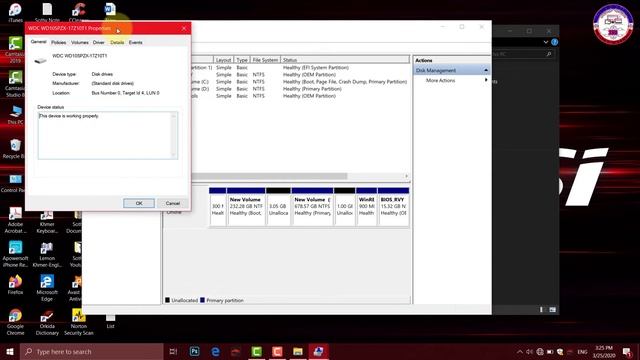Sort volumes by the Type column header

tap(242, 60)
